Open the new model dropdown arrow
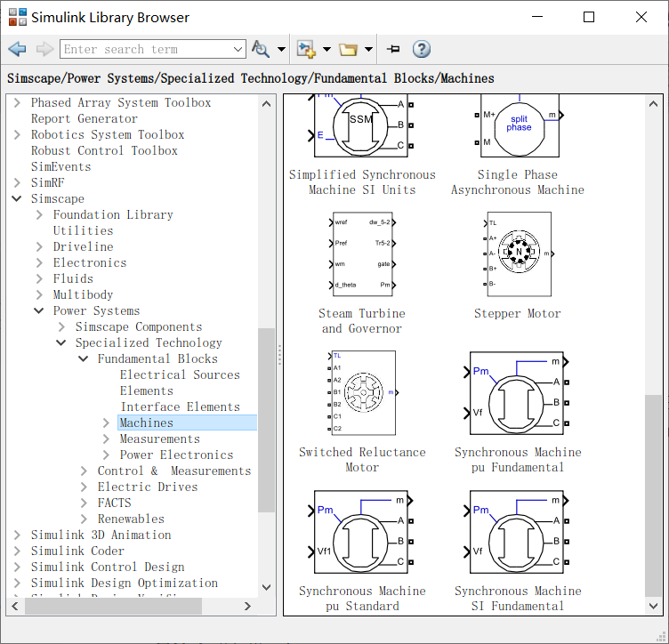Screen dimensions: 669x644 coord(326,50)
